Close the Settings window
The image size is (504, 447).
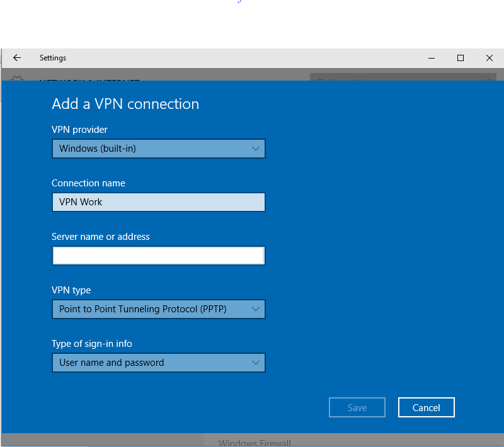coord(490,58)
